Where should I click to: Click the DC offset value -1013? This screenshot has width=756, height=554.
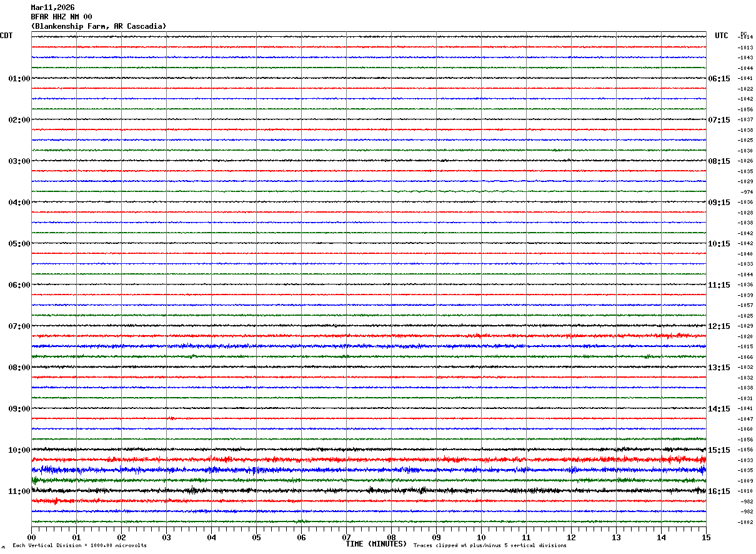coord(745,48)
